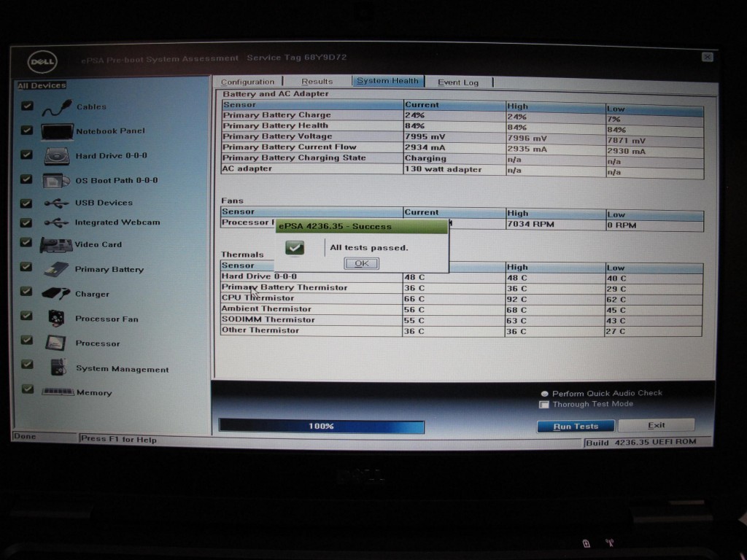The height and width of the screenshot is (560, 747).
Task: Click the 100% progress bar
Action: (x=322, y=426)
